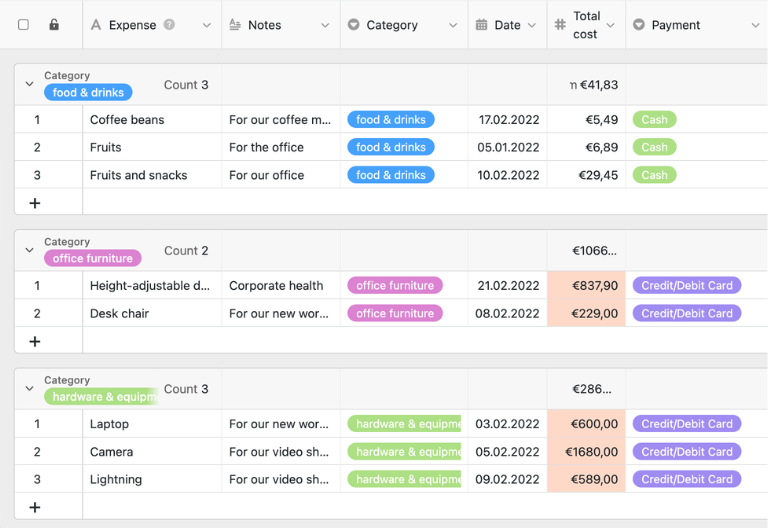Click the €837,90 total cost cell
The width and height of the screenshot is (768, 528).
pos(586,286)
